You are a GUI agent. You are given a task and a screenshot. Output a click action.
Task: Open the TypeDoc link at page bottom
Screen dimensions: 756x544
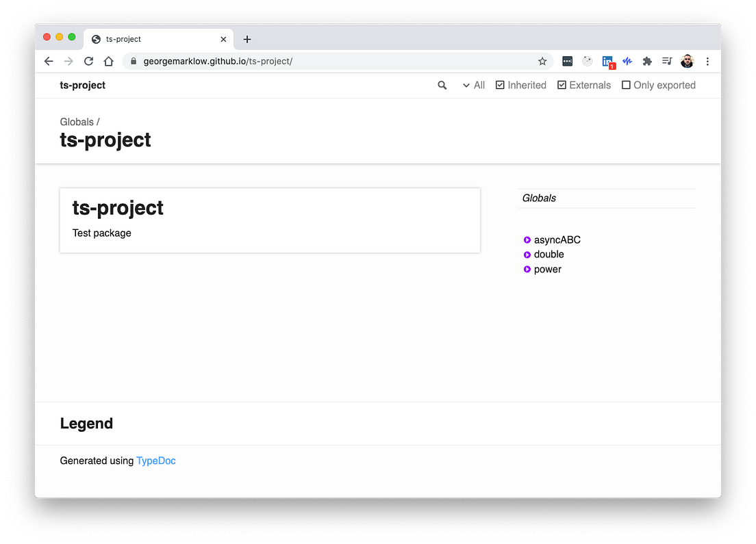(155, 461)
